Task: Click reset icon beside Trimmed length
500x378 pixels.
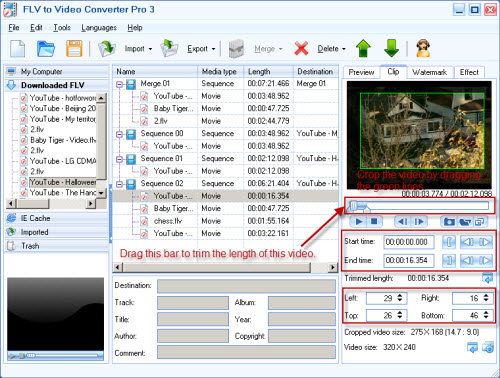Action: tap(487, 278)
